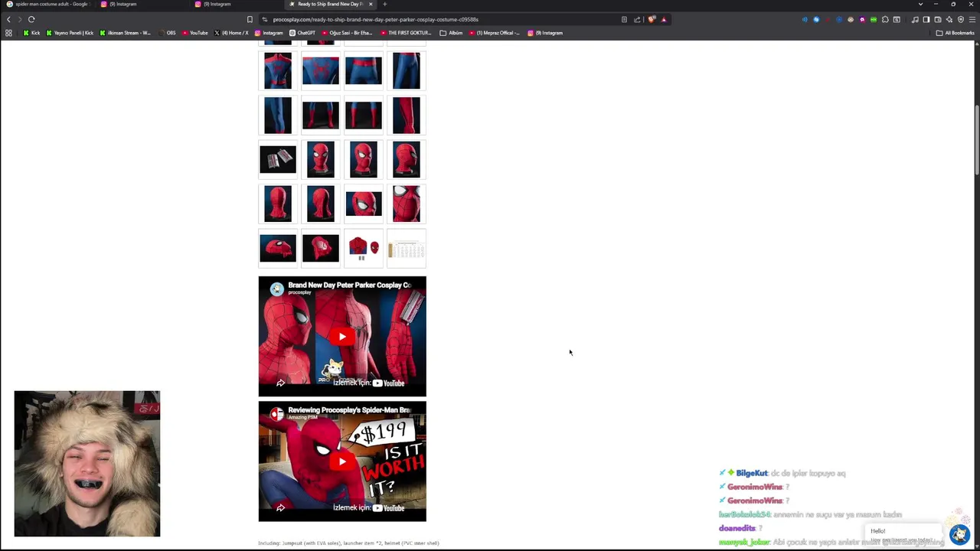Screen dimensions: 980x551
Task: Open the browser hamburger main menu
Action: coord(972,19)
